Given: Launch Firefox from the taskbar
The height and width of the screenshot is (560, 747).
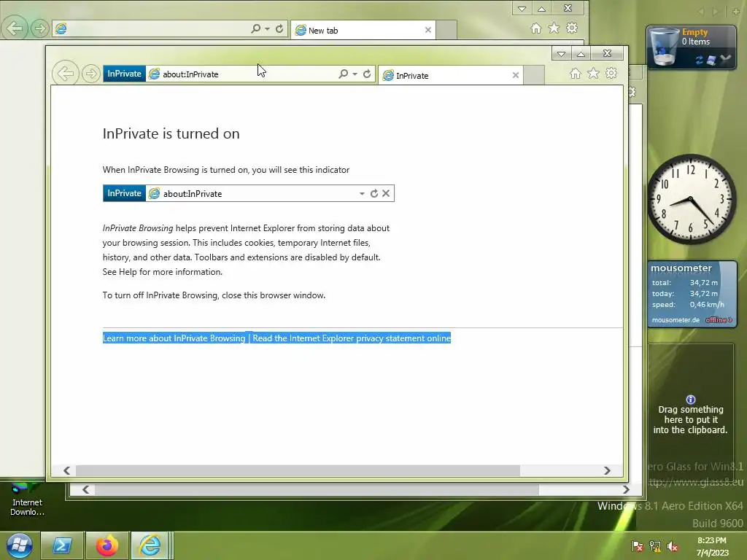Looking at the screenshot, I should (107, 545).
